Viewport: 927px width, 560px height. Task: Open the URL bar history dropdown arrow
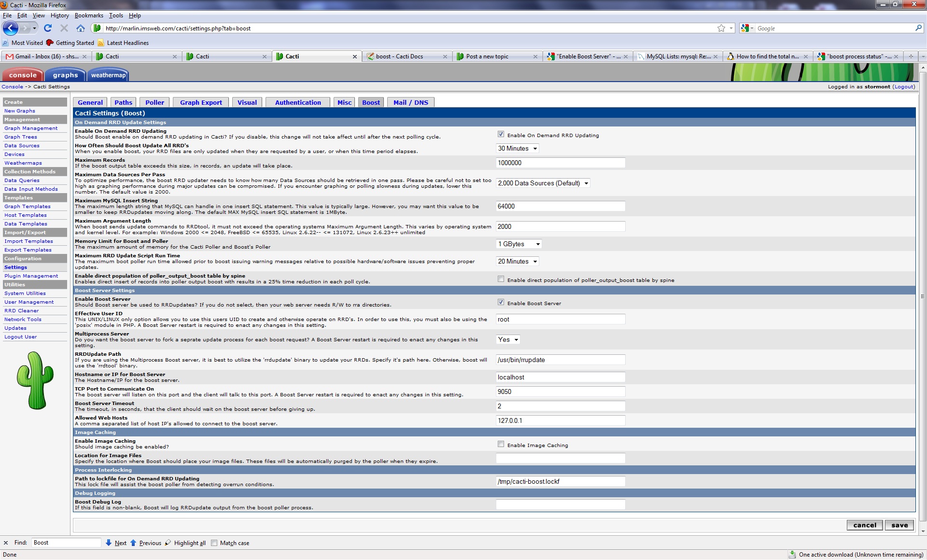click(731, 28)
